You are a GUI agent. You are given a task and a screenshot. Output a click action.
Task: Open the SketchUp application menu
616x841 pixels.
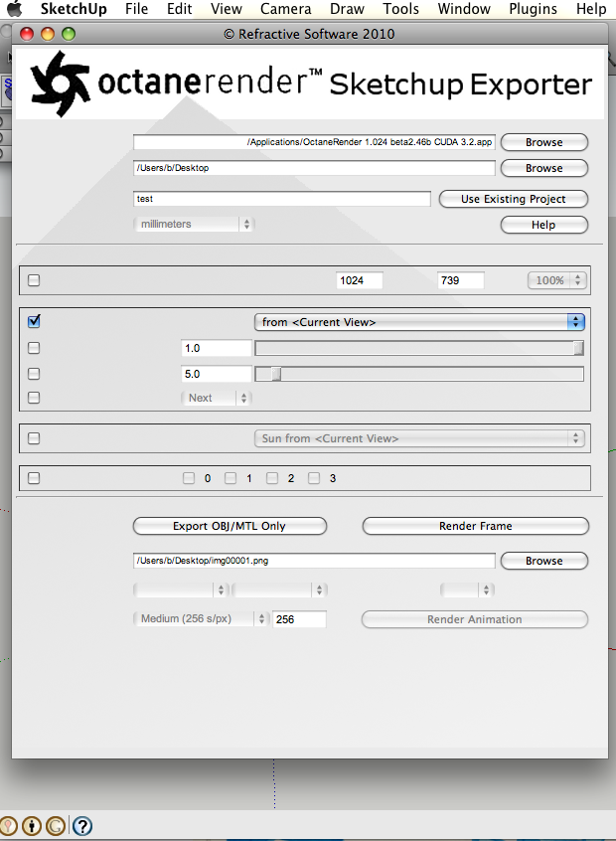pos(74,9)
